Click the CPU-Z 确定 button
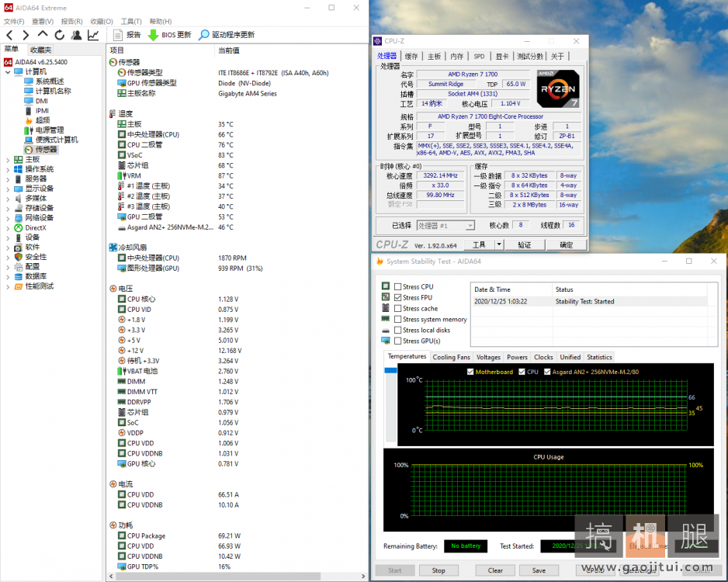 pos(567,244)
